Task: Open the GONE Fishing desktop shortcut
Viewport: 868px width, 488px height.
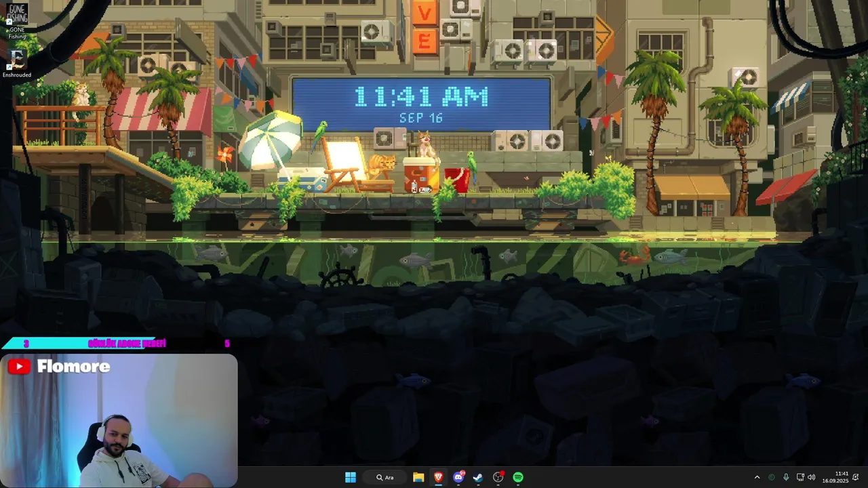Action: 17,20
